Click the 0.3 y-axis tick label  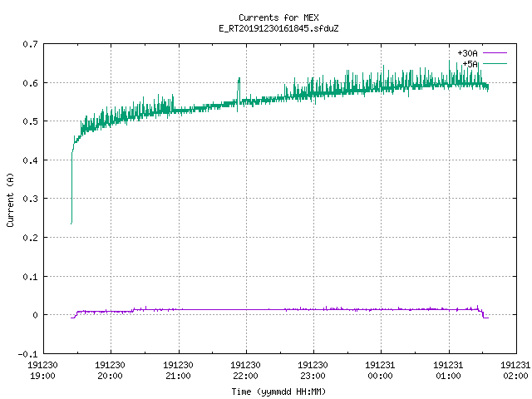[x=30, y=199]
